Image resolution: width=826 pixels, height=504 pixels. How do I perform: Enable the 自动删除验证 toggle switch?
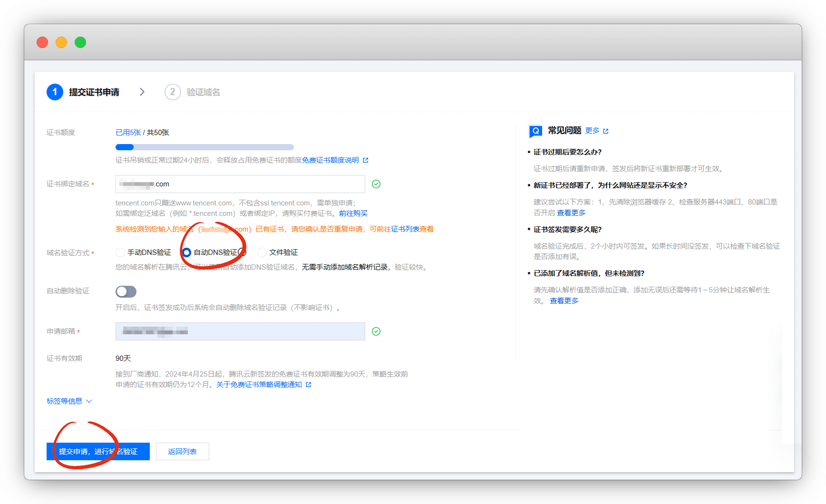tap(126, 291)
